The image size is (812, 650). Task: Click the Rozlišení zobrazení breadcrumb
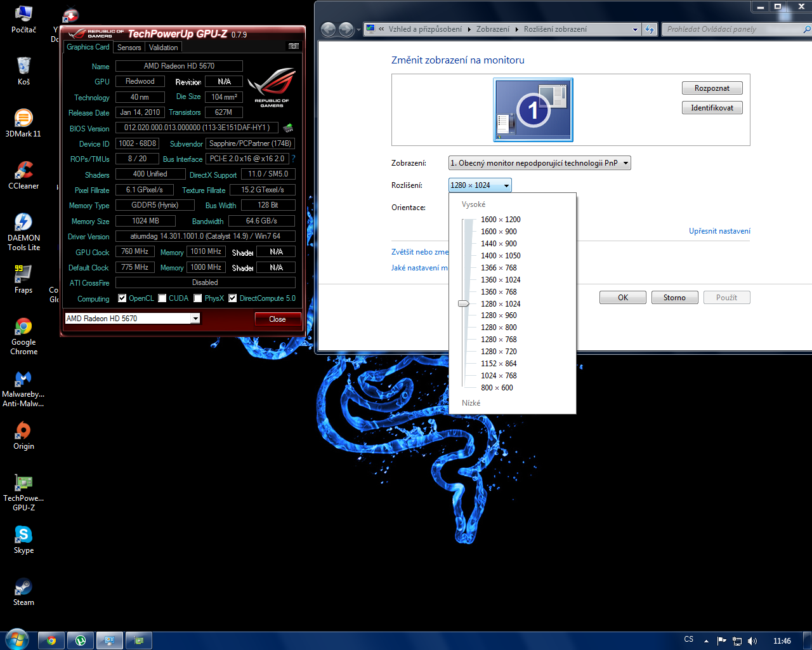[x=555, y=29]
